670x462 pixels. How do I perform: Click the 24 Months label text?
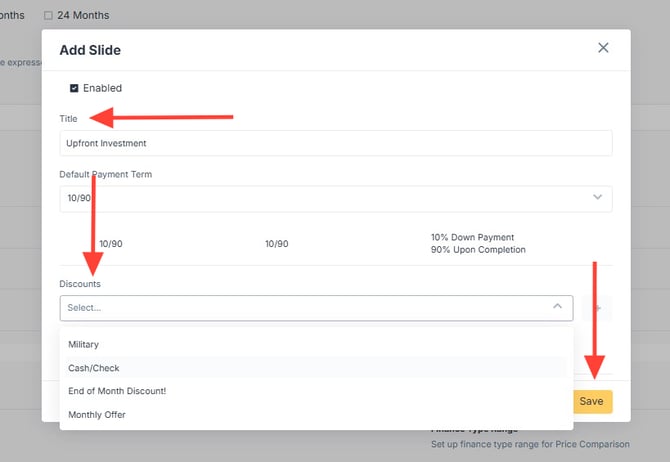point(84,15)
